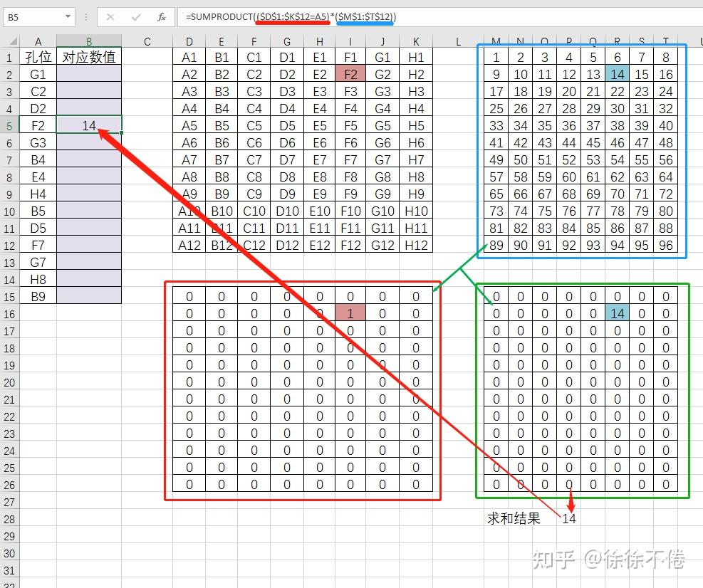
Task: Select column A header
Action: (x=38, y=42)
